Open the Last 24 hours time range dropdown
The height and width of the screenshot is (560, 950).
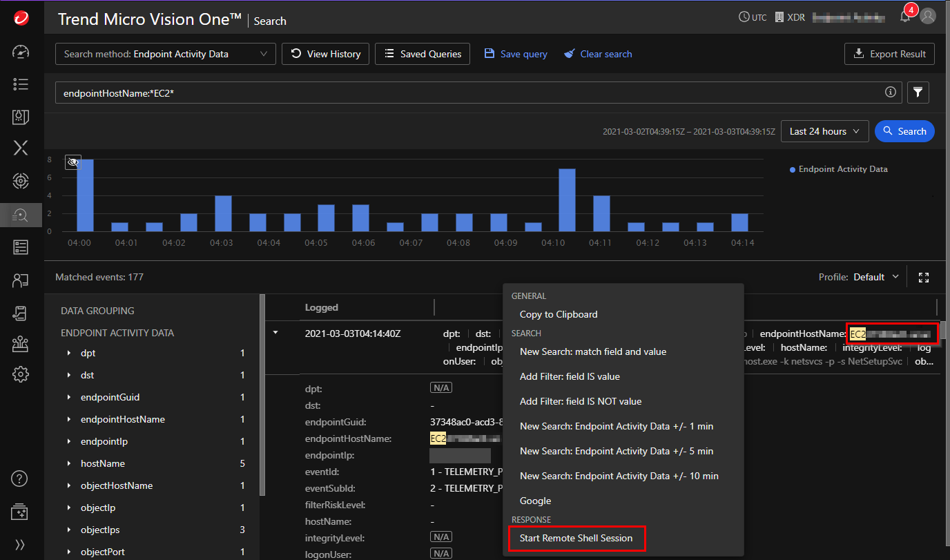pyautogui.click(x=824, y=131)
